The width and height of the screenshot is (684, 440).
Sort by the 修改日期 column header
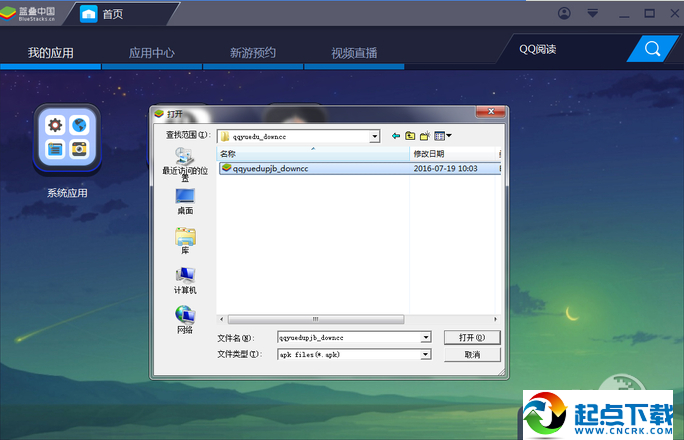(453, 153)
